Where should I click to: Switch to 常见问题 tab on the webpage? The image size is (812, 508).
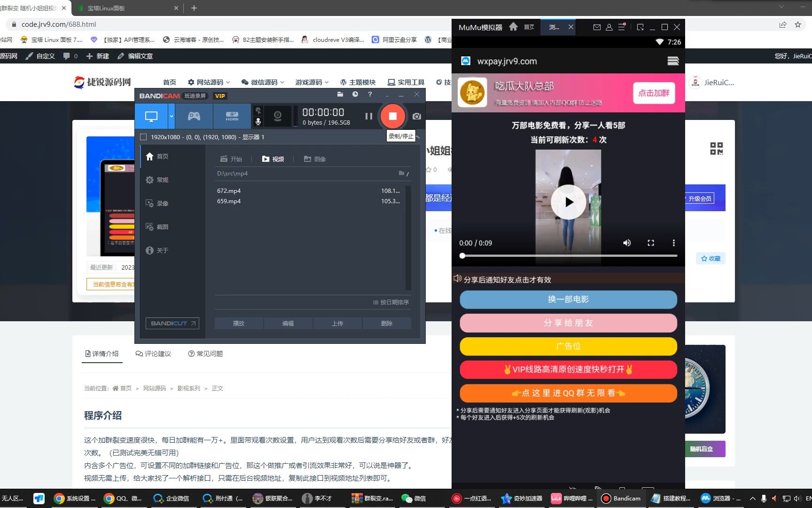click(205, 354)
